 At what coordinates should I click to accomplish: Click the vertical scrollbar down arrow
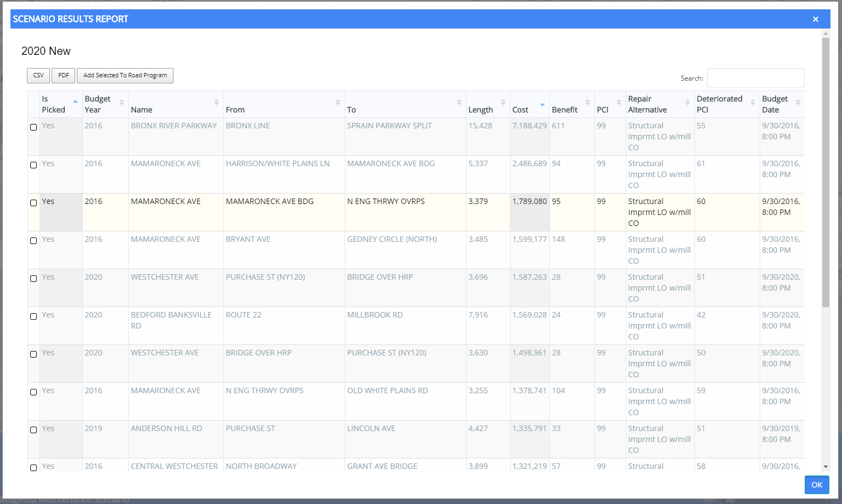tap(826, 467)
